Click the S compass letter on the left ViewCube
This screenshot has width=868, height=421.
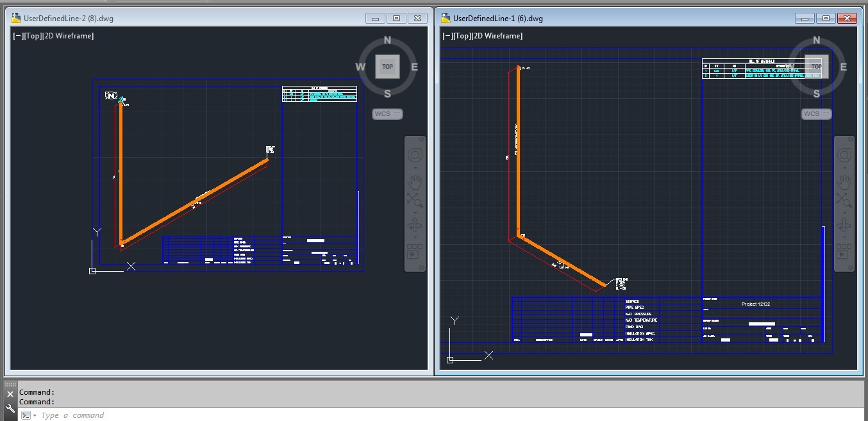tap(387, 94)
